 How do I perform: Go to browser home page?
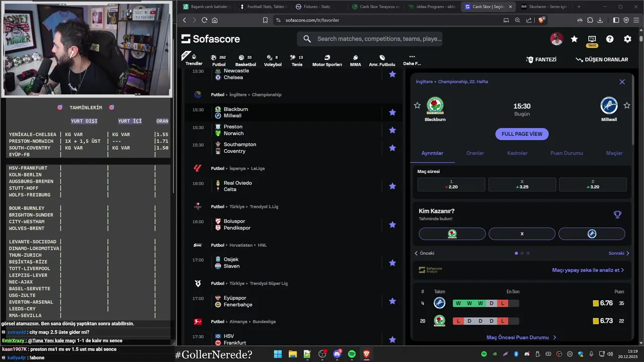[x=215, y=20]
